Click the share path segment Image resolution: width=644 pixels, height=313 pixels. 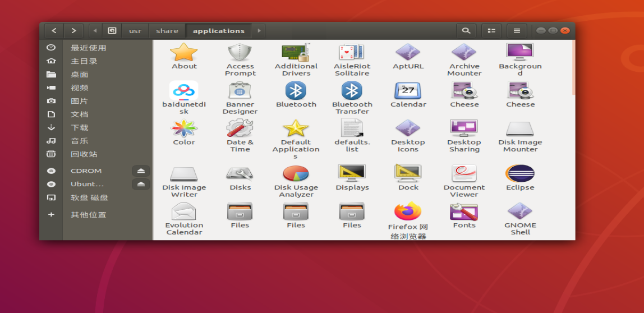click(167, 31)
